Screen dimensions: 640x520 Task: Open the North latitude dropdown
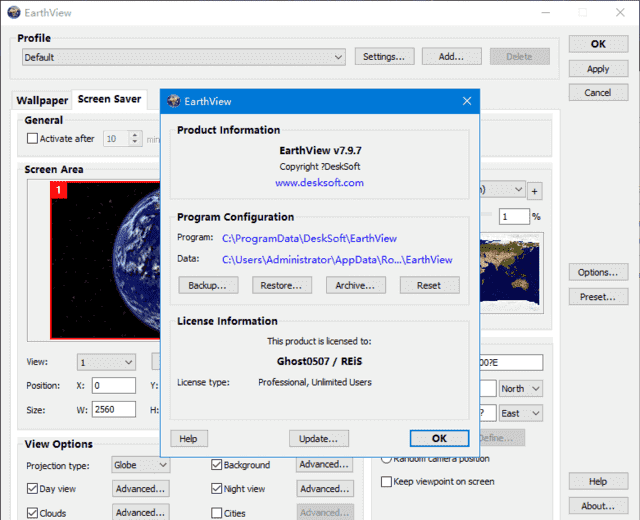click(521, 389)
